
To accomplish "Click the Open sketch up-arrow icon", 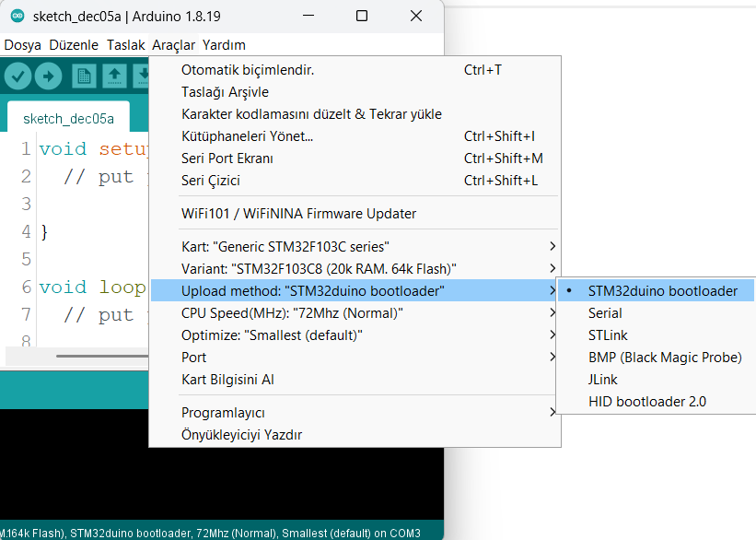I will 114,76.
